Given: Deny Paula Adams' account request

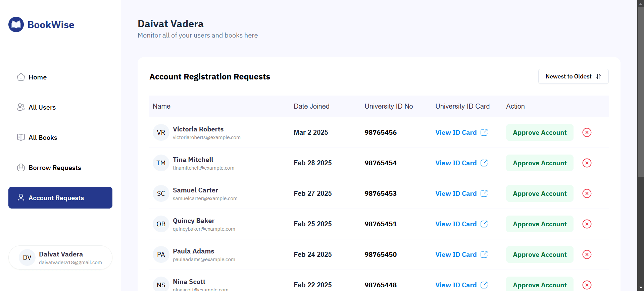Looking at the screenshot, I should tap(587, 254).
